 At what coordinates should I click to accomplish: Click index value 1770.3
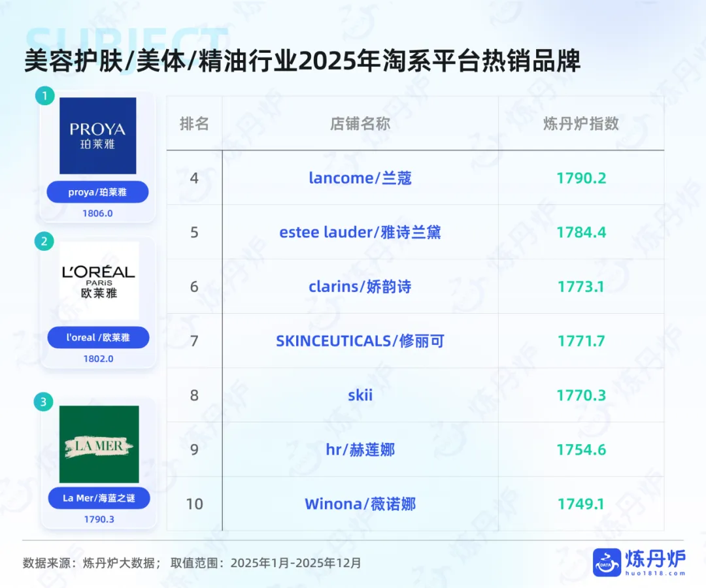(581, 395)
